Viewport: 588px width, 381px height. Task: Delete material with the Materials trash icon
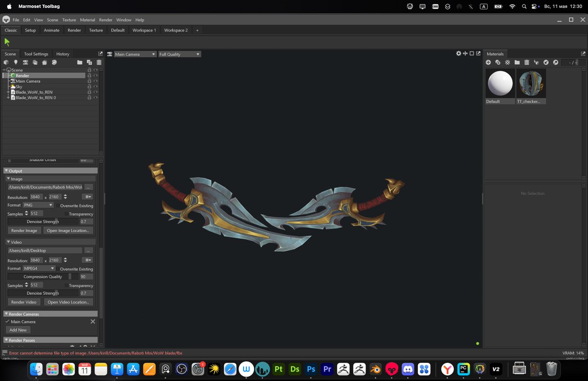click(x=527, y=62)
